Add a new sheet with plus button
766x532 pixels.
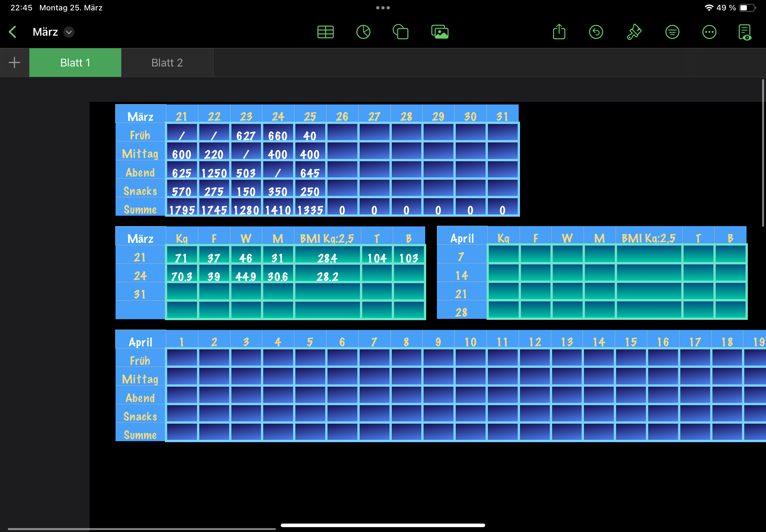(14, 62)
